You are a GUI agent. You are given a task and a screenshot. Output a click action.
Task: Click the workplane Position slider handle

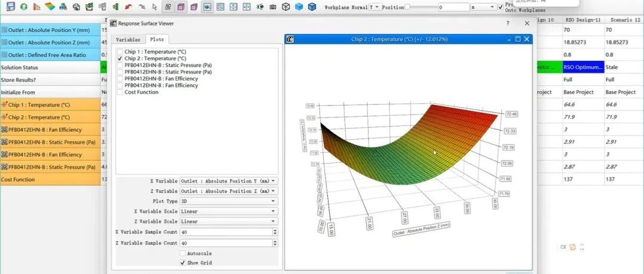pos(407,7)
